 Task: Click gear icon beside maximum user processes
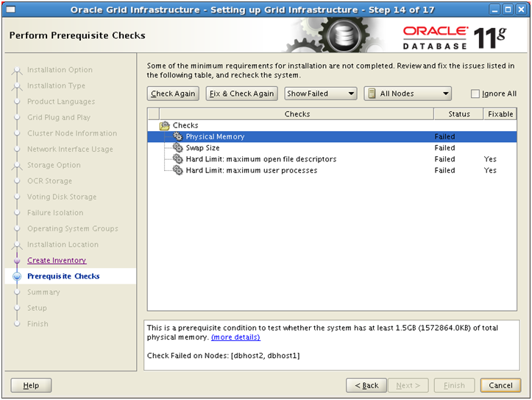(178, 170)
